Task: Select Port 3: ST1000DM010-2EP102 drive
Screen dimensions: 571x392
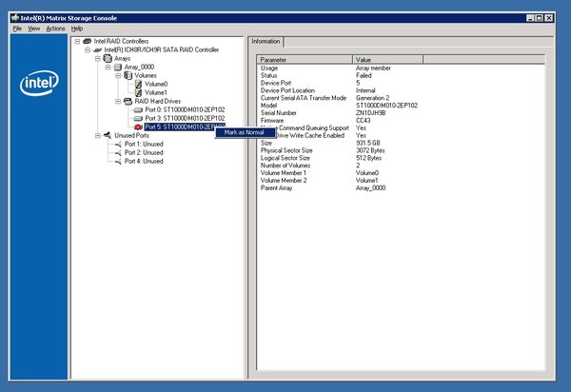Action: click(x=185, y=118)
